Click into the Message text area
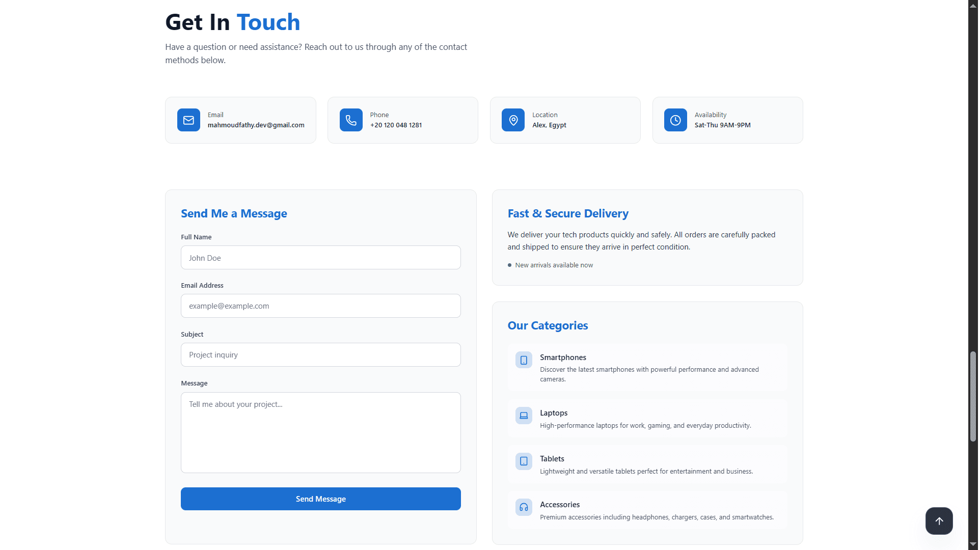Image resolution: width=980 pixels, height=550 pixels. point(321,432)
